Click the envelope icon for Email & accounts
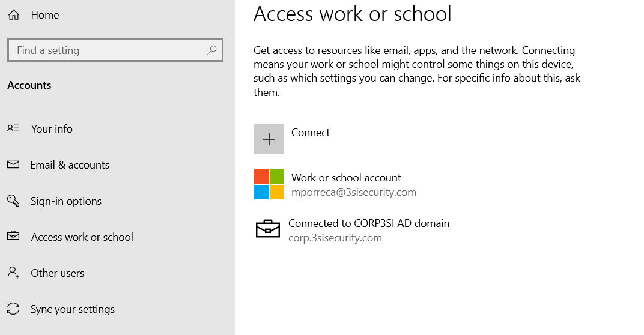This screenshot has width=644, height=335. coord(13,164)
